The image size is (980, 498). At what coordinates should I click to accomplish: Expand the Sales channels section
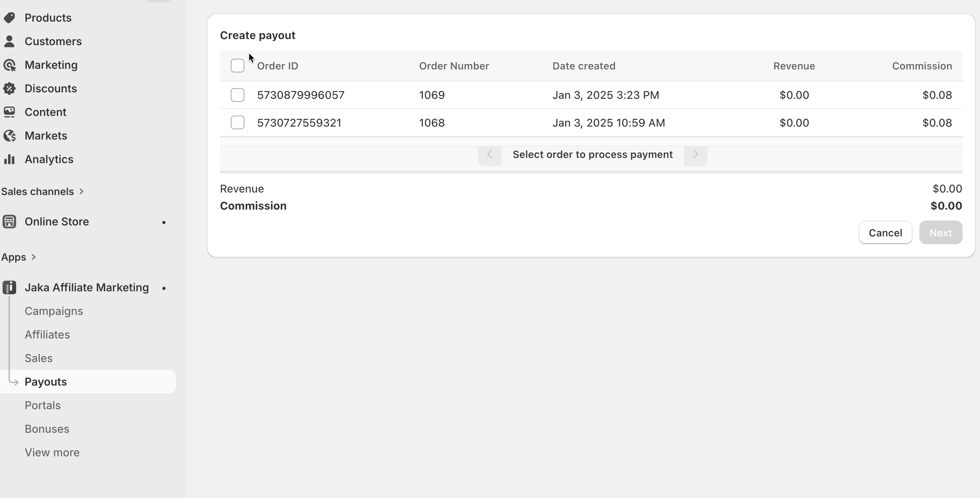pos(81,192)
